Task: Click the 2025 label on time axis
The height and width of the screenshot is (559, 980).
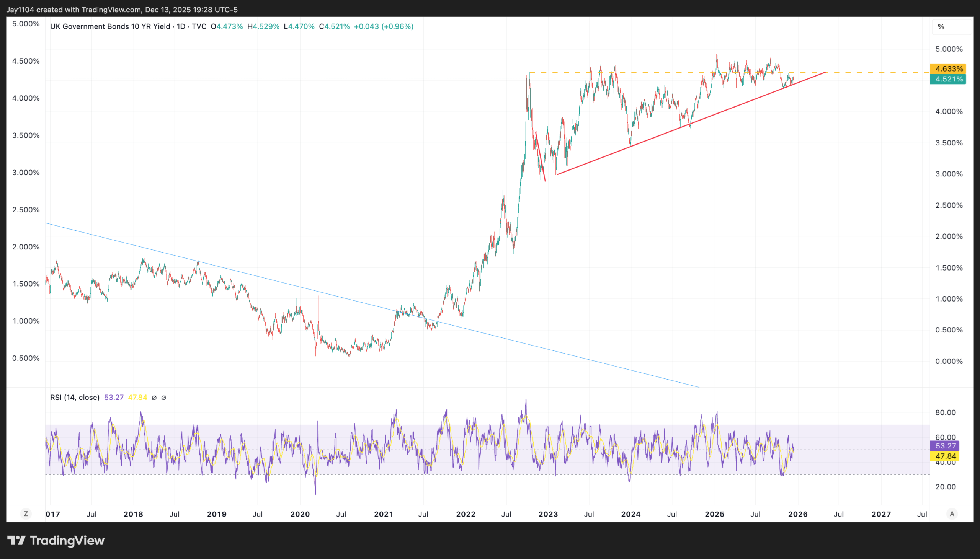Action: pyautogui.click(x=714, y=514)
